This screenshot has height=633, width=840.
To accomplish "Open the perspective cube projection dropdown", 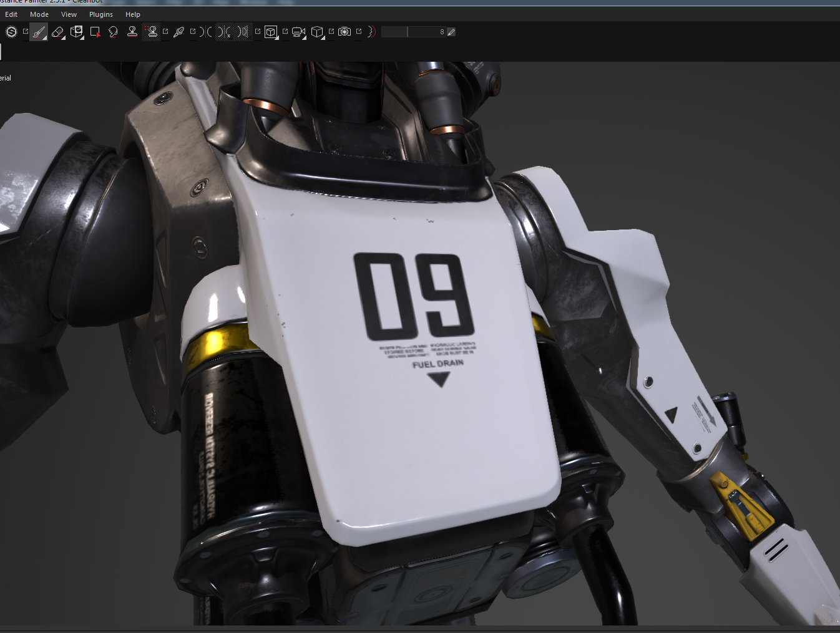I will coord(318,32).
